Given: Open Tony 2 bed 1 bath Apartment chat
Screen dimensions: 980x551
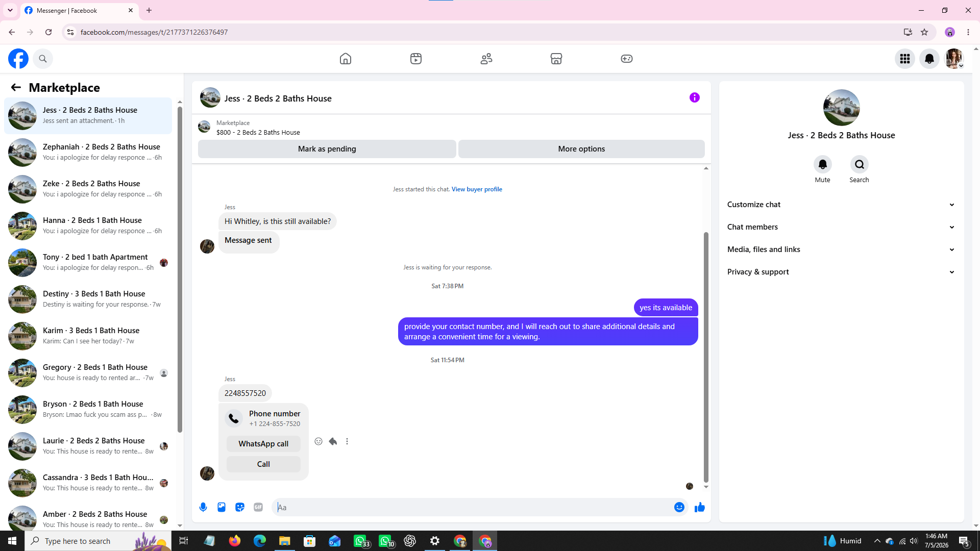Looking at the screenshot, I should click(x=88, y=262).
